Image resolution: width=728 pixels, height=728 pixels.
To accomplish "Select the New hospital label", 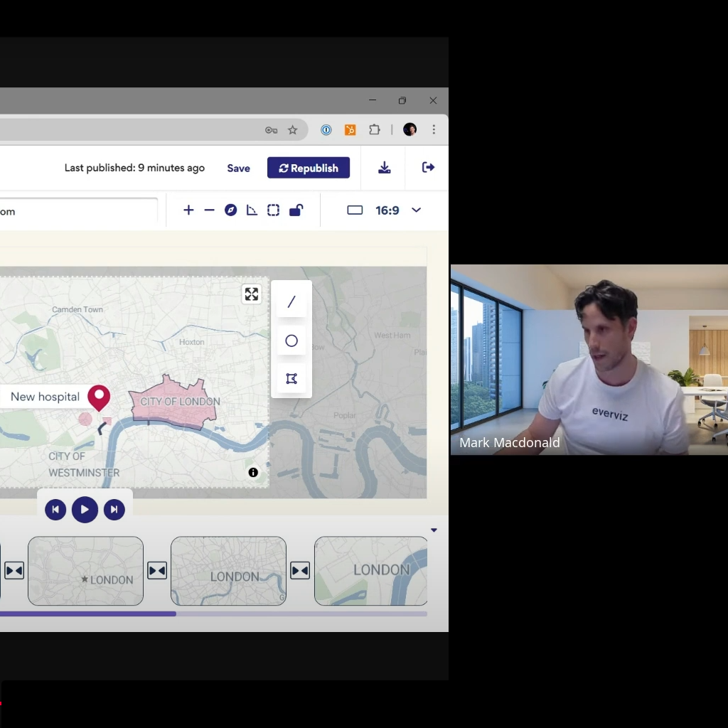I will 45,397.
